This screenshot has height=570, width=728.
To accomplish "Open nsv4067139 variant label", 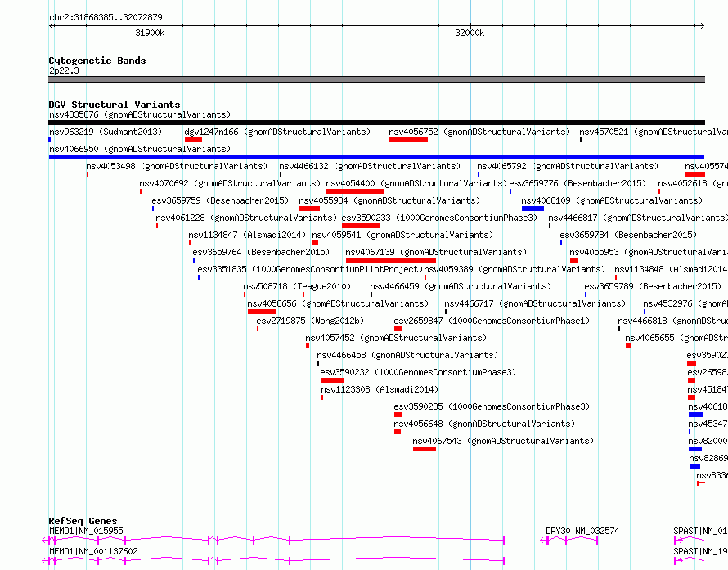I will [x=436, y=252].
